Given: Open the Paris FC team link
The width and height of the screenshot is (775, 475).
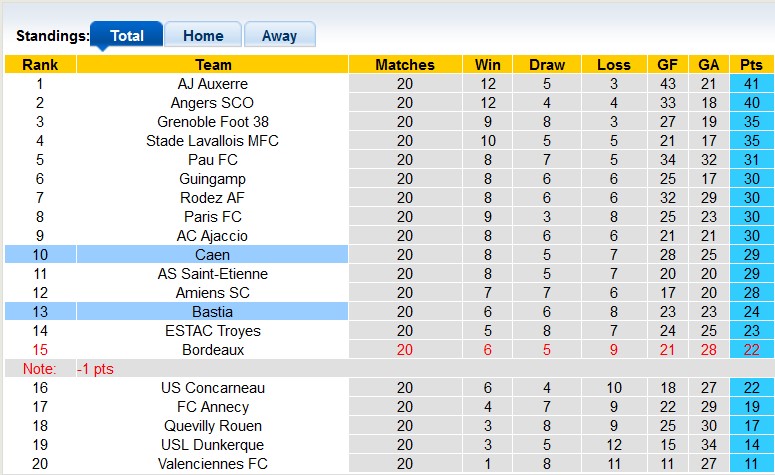Looking at the screenshot, I should click(213, 217).
